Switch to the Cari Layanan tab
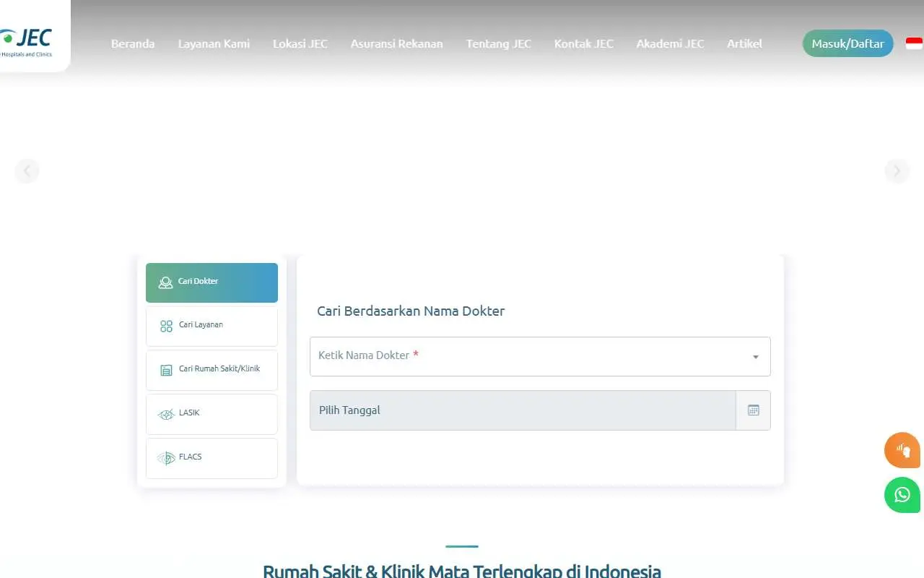This screenshot has width=924, height=578. pos(212,326)
